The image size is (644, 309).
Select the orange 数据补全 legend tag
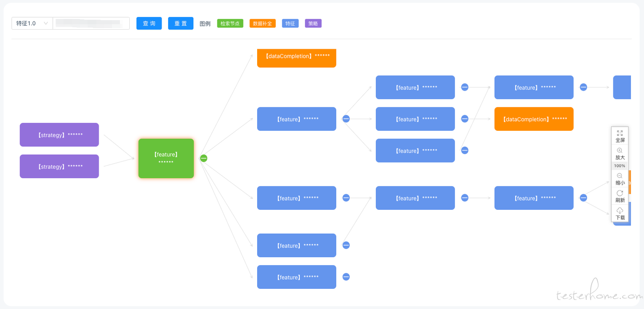point(263,24)
